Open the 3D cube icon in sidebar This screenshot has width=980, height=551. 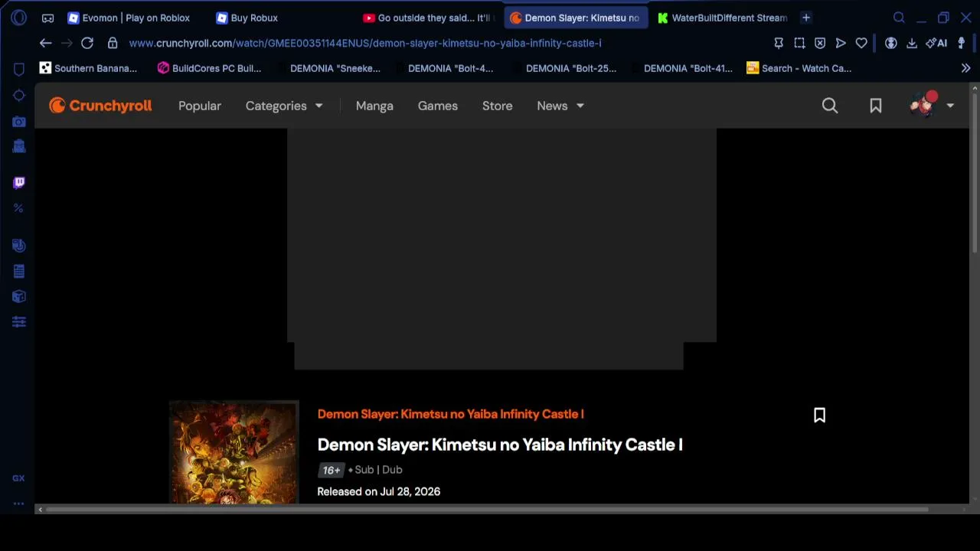pyautogui.click(x=19, y=296)
